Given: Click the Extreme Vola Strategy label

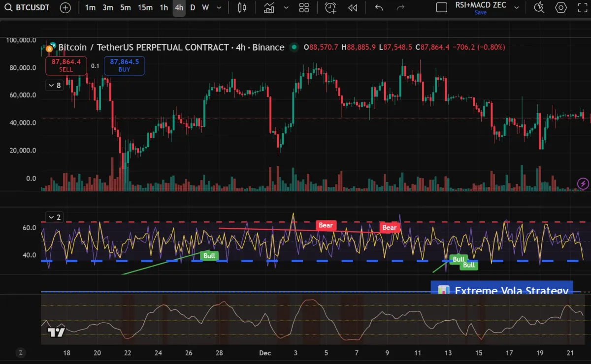Looking at the screenshot, I should click(502, 289).
